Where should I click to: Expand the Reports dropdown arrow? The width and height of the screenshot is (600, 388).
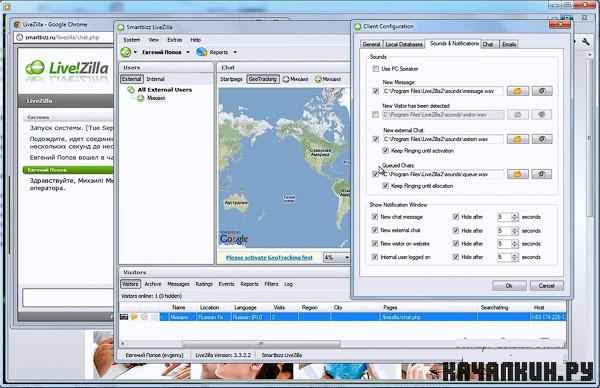pyautogui.click(x=235, y=52)
